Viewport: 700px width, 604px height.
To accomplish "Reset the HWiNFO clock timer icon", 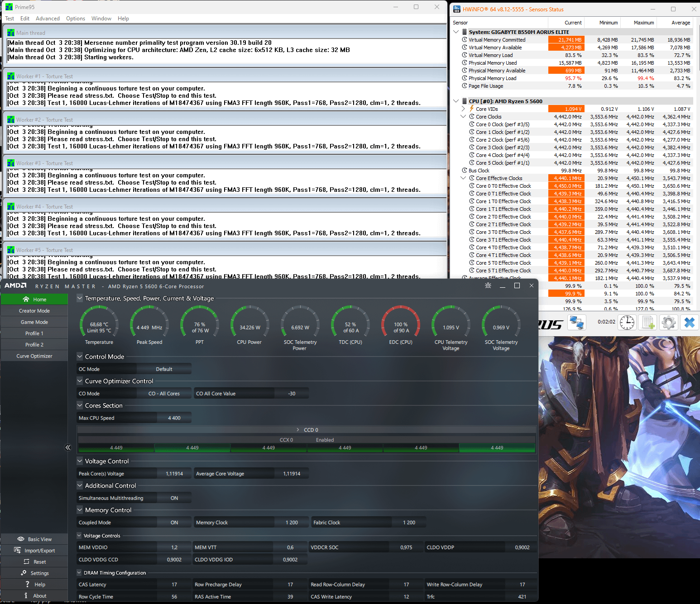I will tap(627, 323).
